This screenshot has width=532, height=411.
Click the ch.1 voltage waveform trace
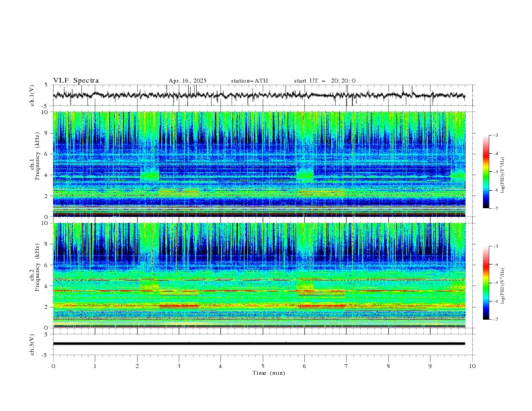(x=259, y=95)
